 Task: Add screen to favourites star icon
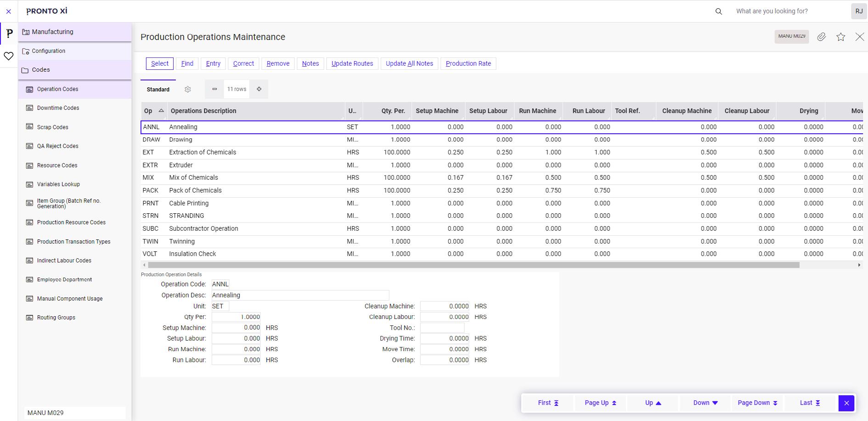pos(840,37)
